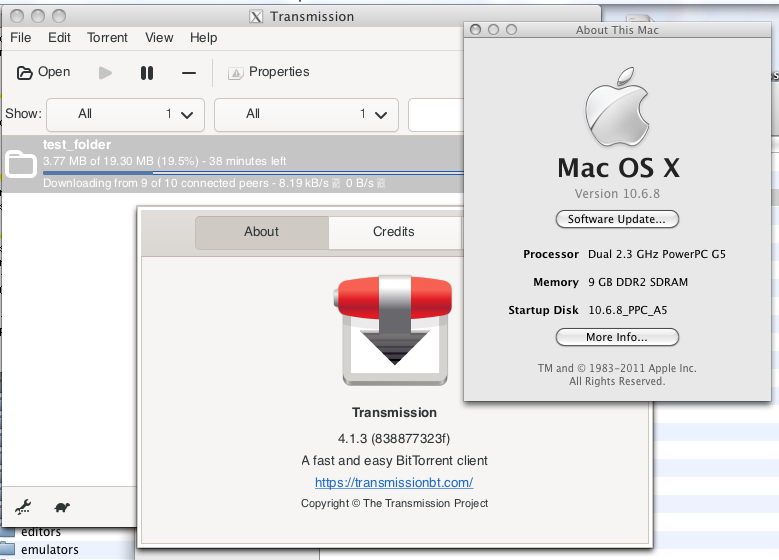Pause the torrent with the pause icon
Viewport: 779px width, 560px height.
[147, 73]
